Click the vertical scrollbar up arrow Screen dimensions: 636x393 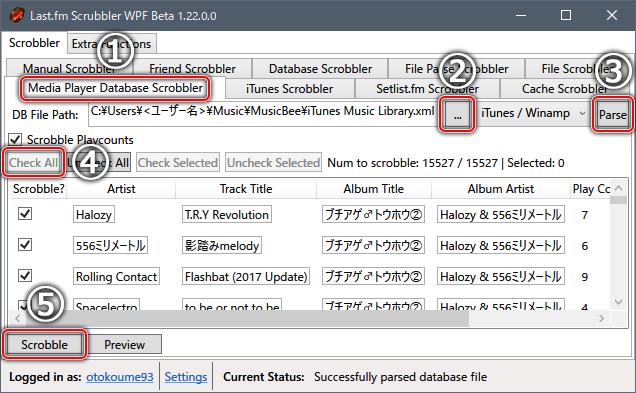click(619, 188)
